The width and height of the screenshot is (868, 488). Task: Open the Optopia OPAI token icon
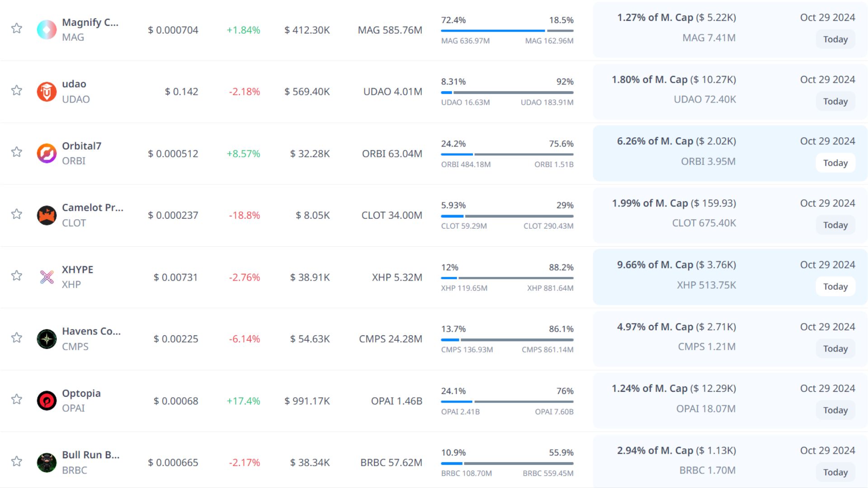pos(47,401)
